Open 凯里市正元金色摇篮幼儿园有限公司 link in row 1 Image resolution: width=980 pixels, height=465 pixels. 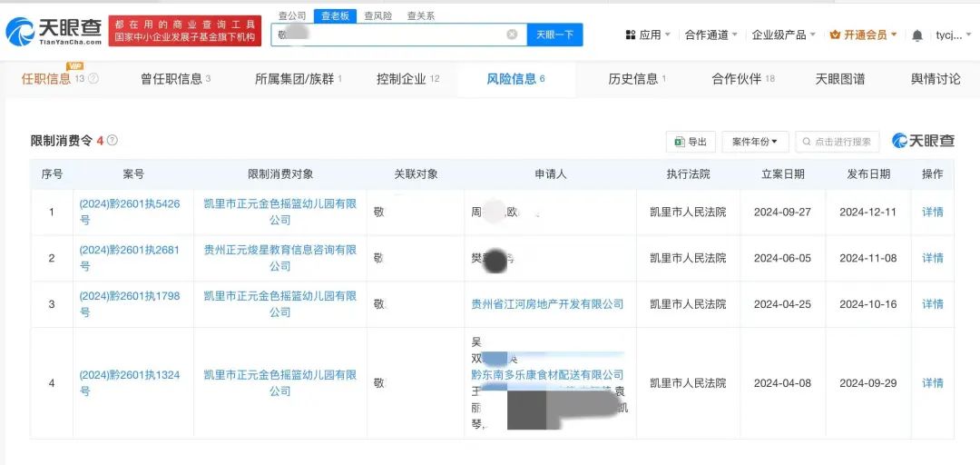(x=280, y=212)
